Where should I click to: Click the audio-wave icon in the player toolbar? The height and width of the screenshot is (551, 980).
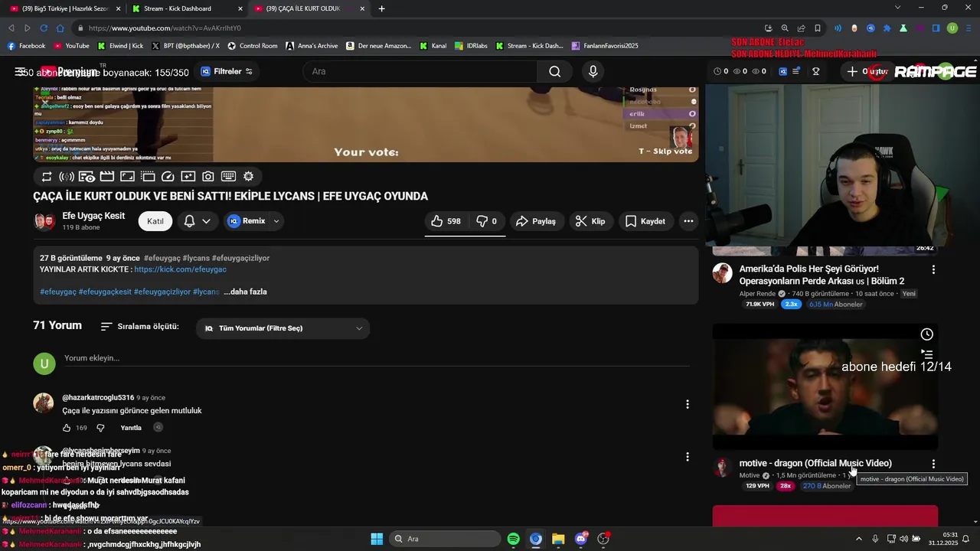67,176
